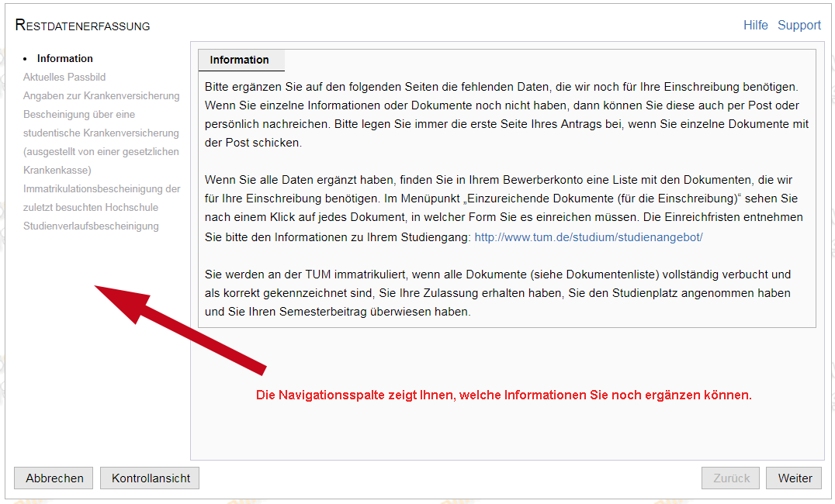Open the Support link
The image size is (835, 504).
pyautogui.click(x=799, y=25)
